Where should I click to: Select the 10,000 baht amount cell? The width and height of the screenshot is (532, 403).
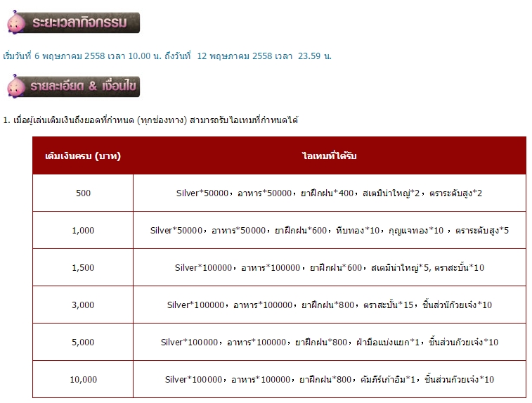pyautogui.click(x=83, y=379)
